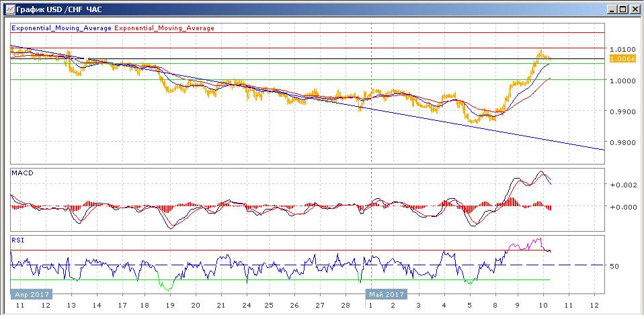Maximize the USD/CHF chart window

coord(622,9)
